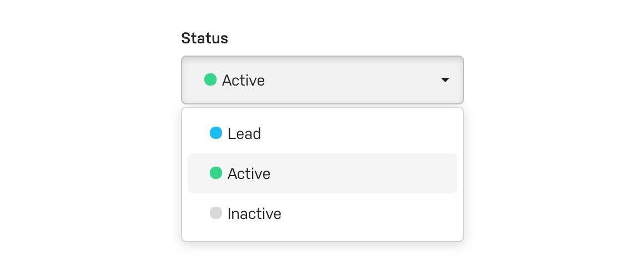Click the green dot inside the Status field
This screenshot has height=280, width=644.
210,79
